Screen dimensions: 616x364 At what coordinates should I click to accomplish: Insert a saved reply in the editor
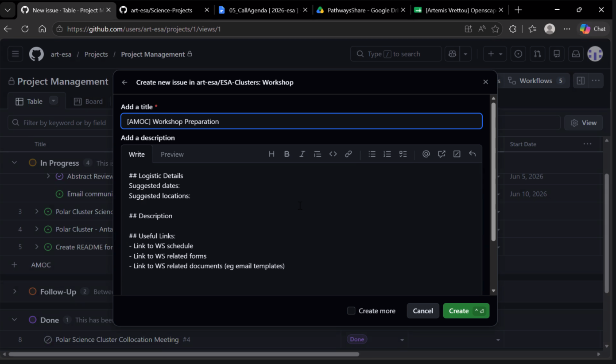tap(473, 154)
